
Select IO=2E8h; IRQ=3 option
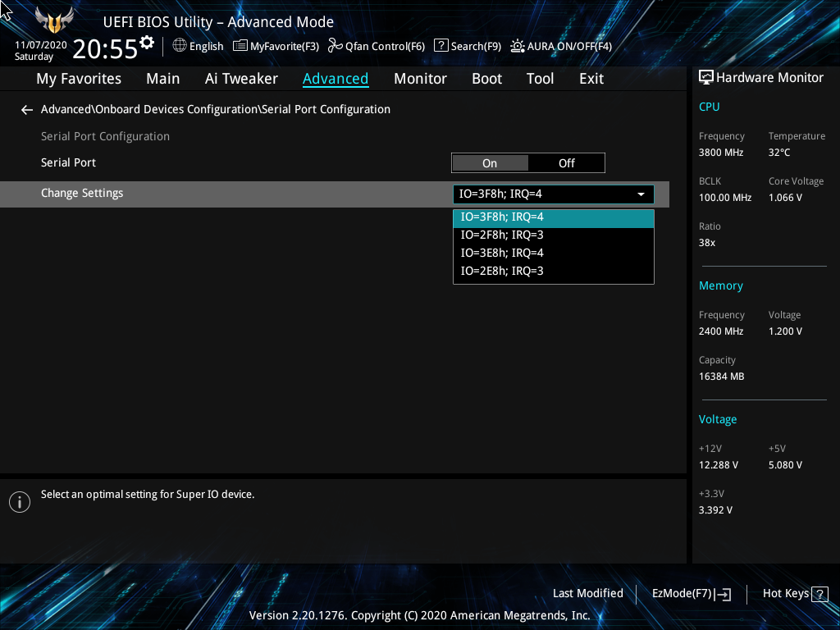pyautogui.click(x=554, y=271)
